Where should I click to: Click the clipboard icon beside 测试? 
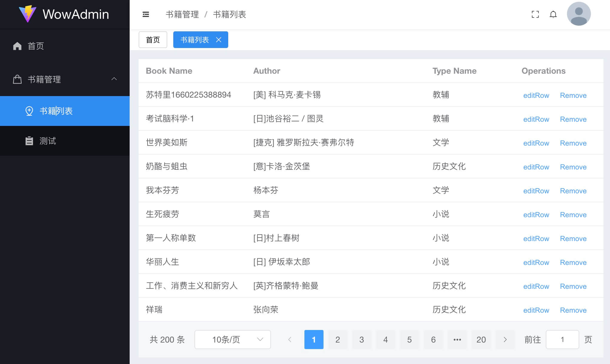29,141
